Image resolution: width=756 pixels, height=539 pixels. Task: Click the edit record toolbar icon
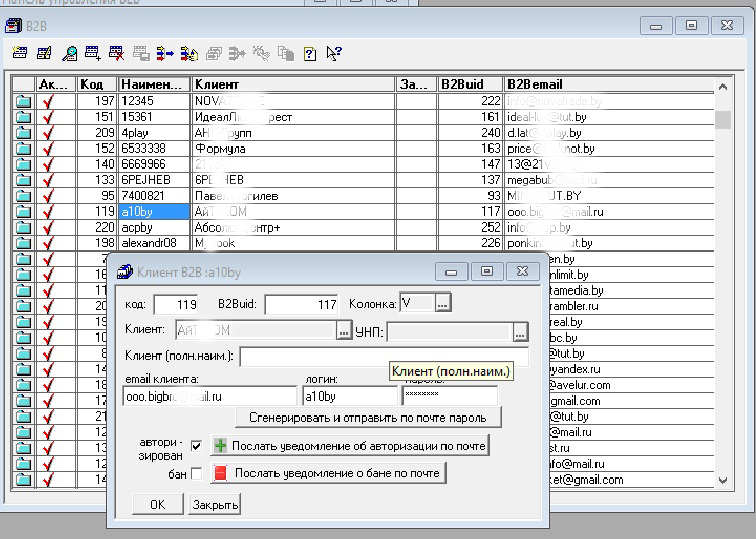(x=46, y=53)
